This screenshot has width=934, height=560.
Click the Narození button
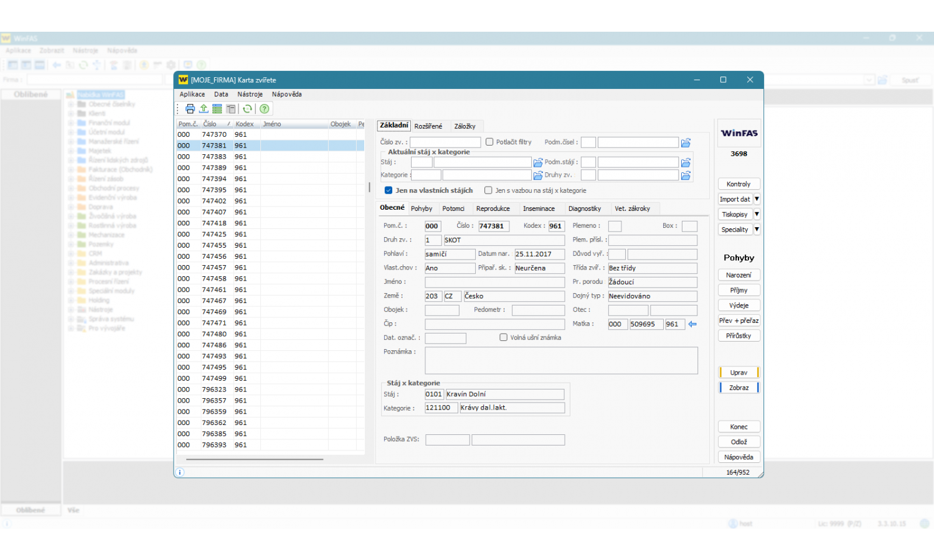pos(738,275)
